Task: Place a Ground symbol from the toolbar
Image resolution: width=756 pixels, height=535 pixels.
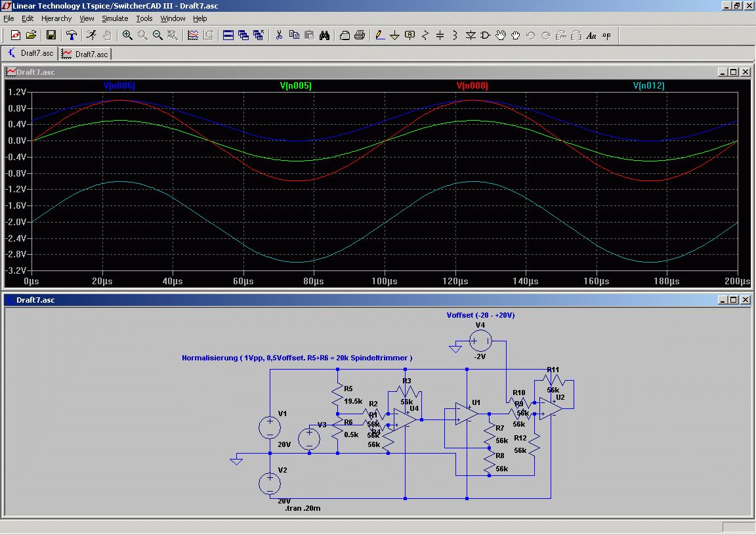Action: pyautogui.click(x=394, y=35)
